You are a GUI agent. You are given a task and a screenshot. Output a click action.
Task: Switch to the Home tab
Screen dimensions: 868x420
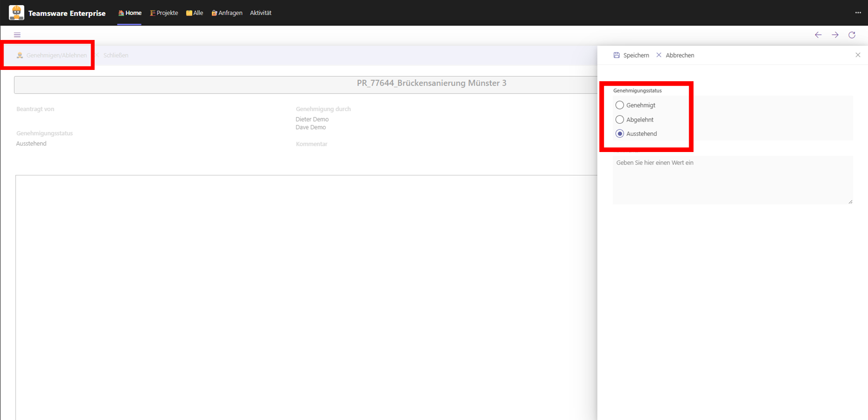tap(130, 13)
